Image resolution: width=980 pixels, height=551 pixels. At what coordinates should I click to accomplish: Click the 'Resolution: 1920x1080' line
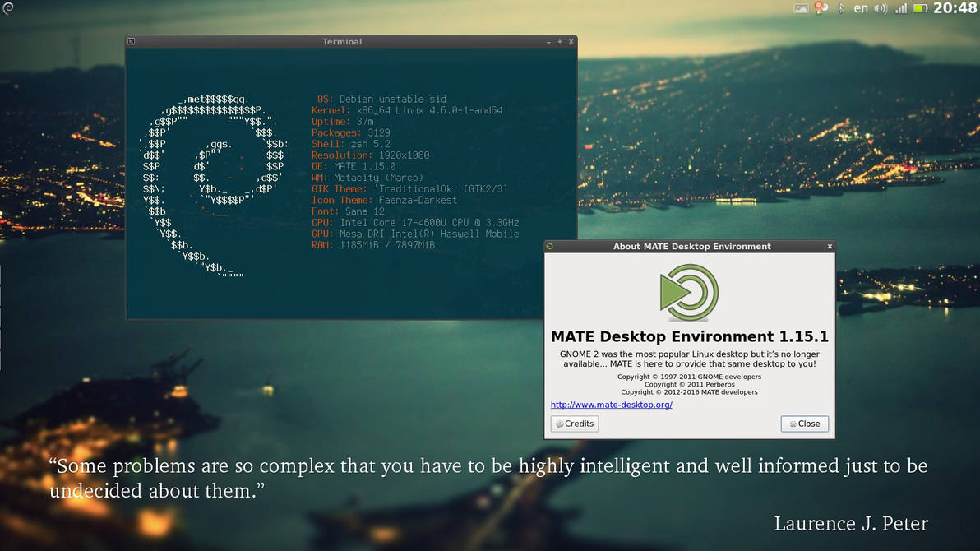[370, 155]
